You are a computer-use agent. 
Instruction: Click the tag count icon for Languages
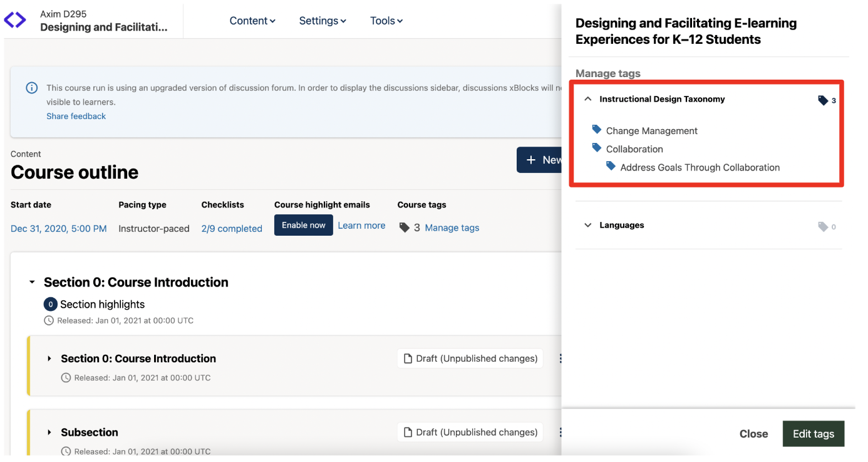click(823, 226)
